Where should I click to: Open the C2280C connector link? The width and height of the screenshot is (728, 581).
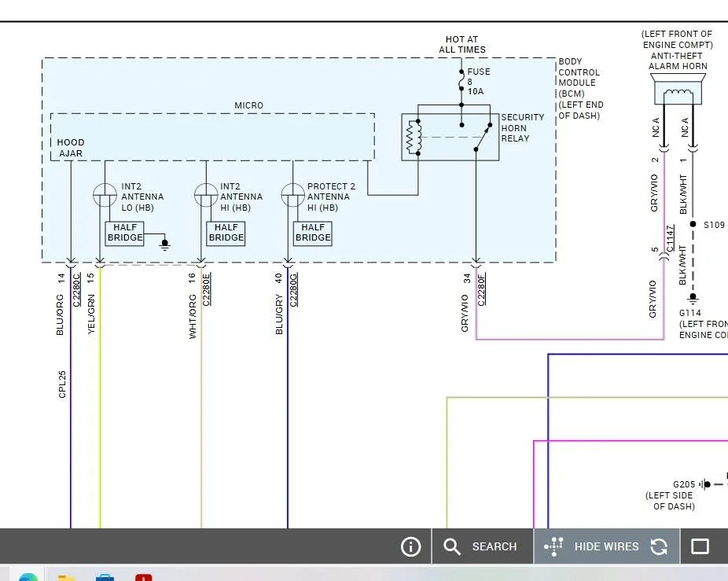pos(76,290)
